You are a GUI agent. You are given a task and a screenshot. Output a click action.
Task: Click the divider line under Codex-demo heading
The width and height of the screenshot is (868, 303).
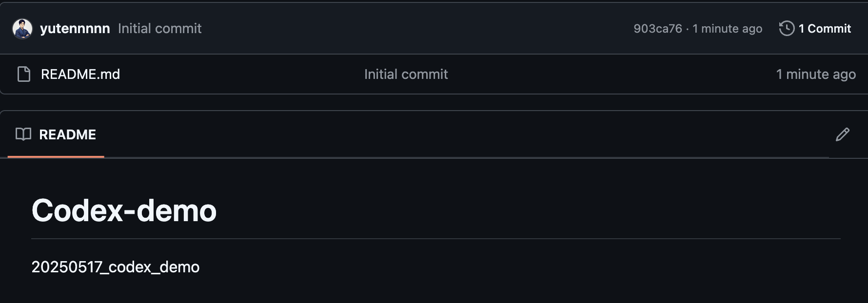click(435, 239)
